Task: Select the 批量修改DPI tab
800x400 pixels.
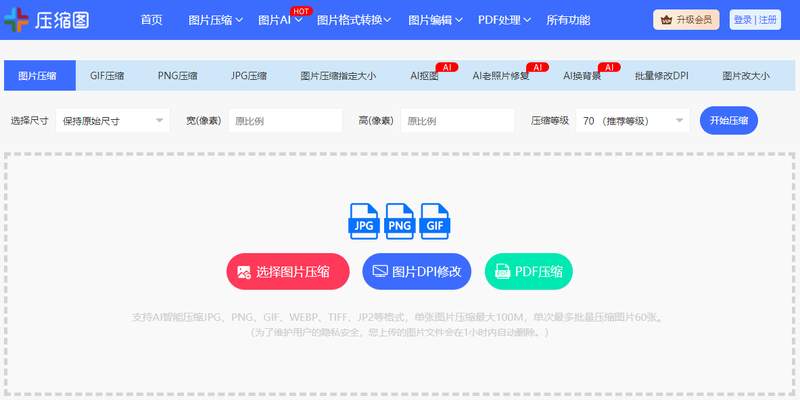Action: point(661,75)
